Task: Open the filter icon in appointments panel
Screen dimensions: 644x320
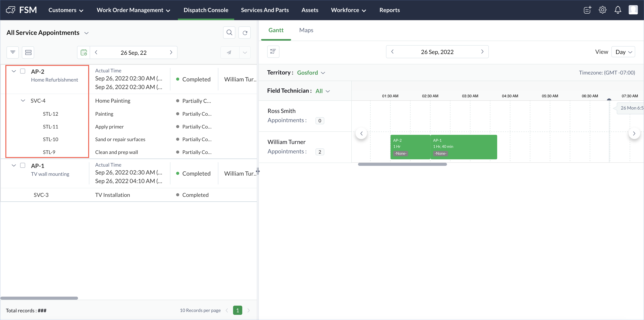Action: (12, 52)
